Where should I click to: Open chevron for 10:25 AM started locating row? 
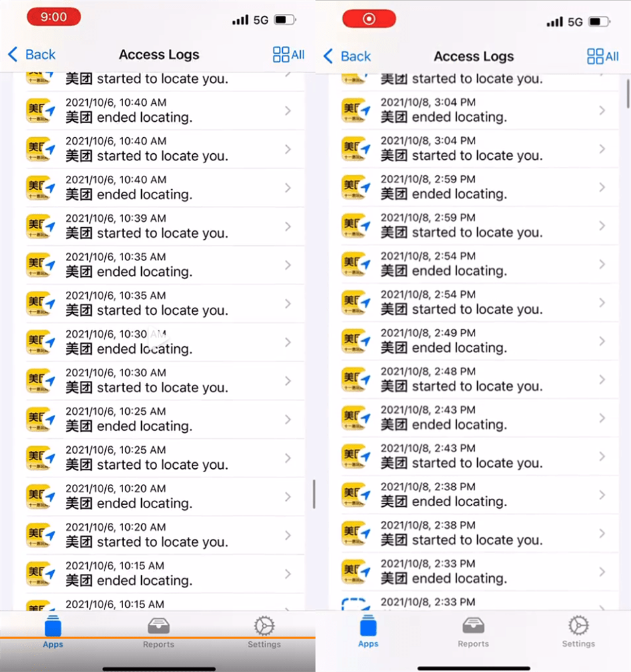(x=288, y=458)
